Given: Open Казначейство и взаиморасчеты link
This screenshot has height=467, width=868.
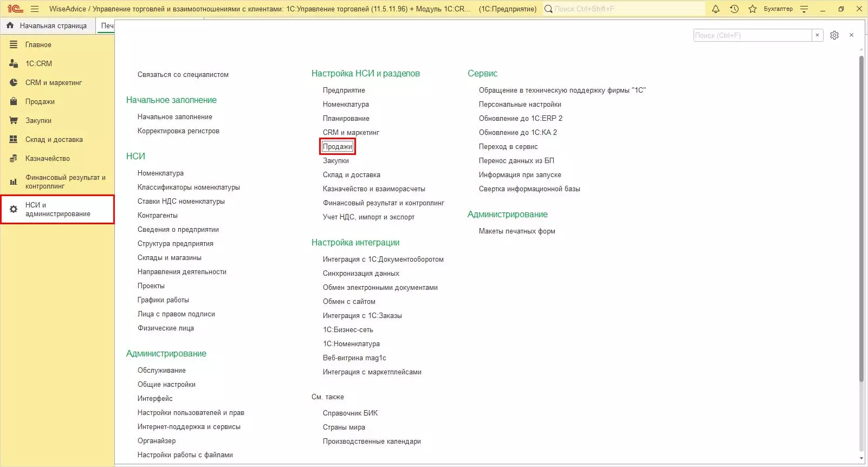Looking at the screenshot, I should pyautogui.click(x=374, y=189).
